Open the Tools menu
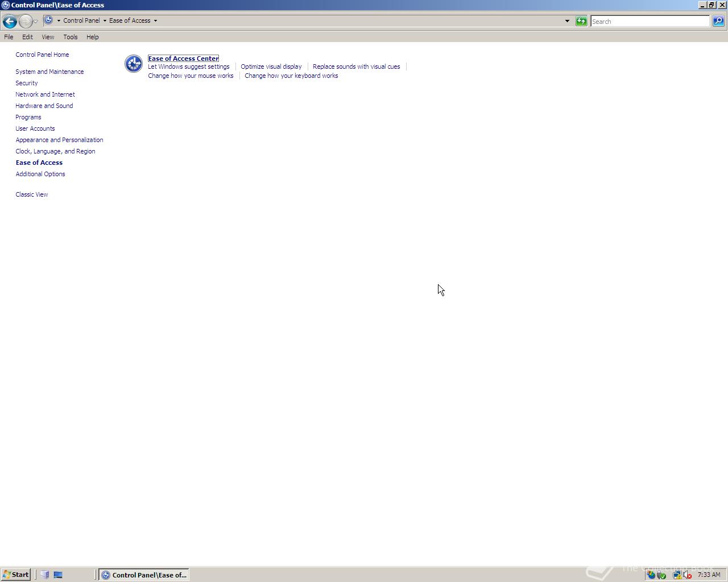Viewport: 728px width, 582px height. (71, 37)
